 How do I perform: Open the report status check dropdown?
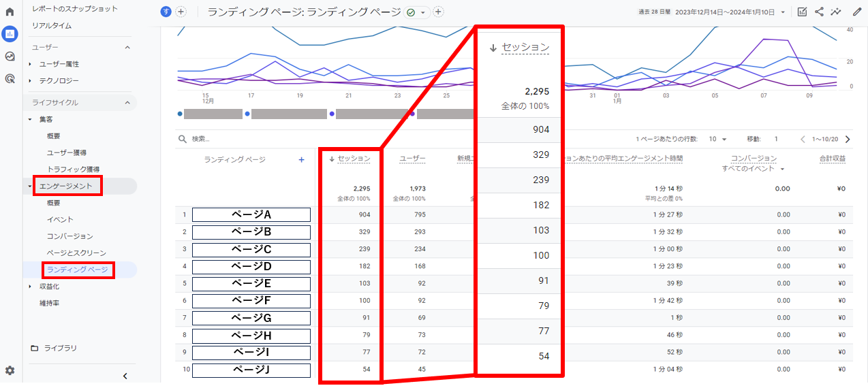(416, 12)
